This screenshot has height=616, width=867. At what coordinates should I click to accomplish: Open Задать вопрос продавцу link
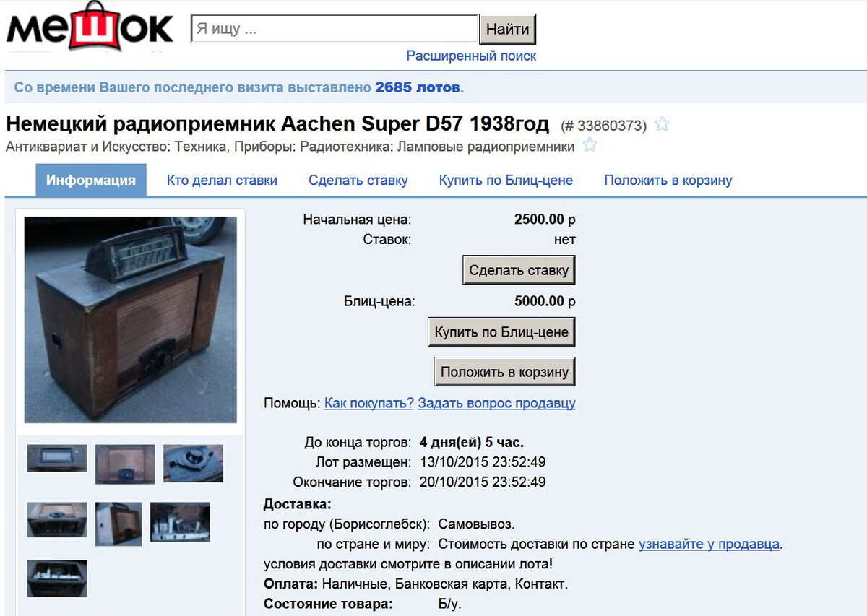coord(497,403)
